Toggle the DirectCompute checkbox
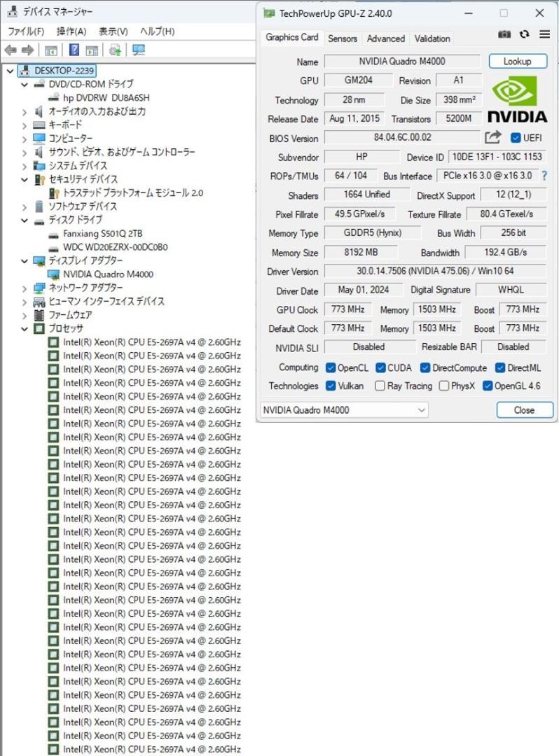 point(425,368)
